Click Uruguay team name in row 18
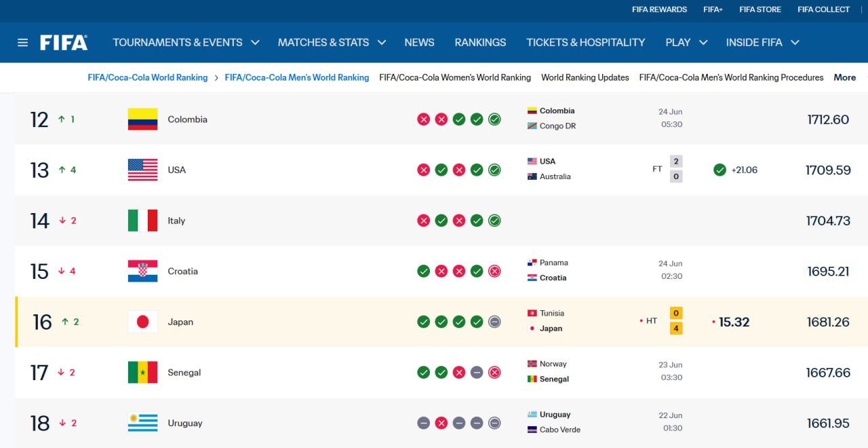Image resolution: width=868 pixels, height=448 pixels. [185, 423]
